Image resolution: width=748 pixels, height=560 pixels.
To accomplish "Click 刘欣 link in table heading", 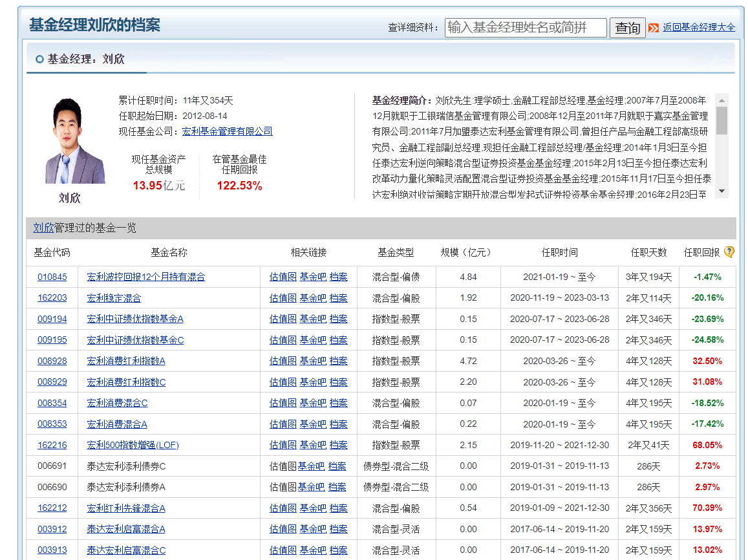I will (43, 228).
